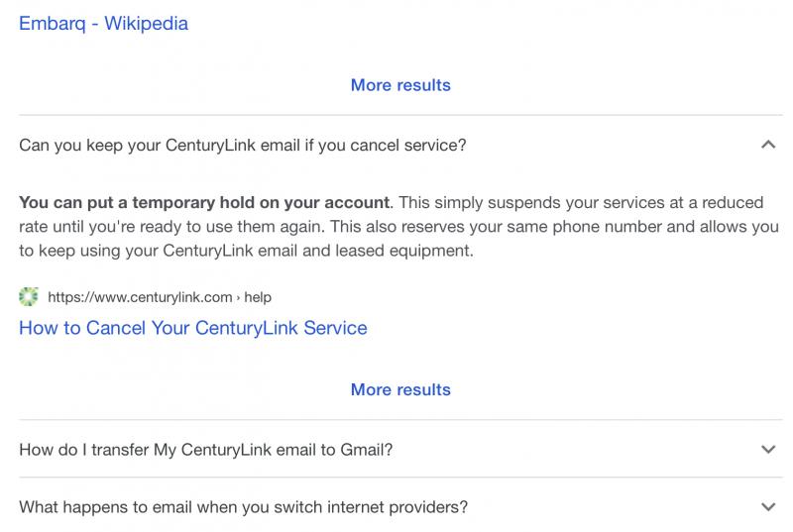The image size is (793, 532).
Task: Click the snippet line mentioning leased equipment
Action: tap(246, 251)
